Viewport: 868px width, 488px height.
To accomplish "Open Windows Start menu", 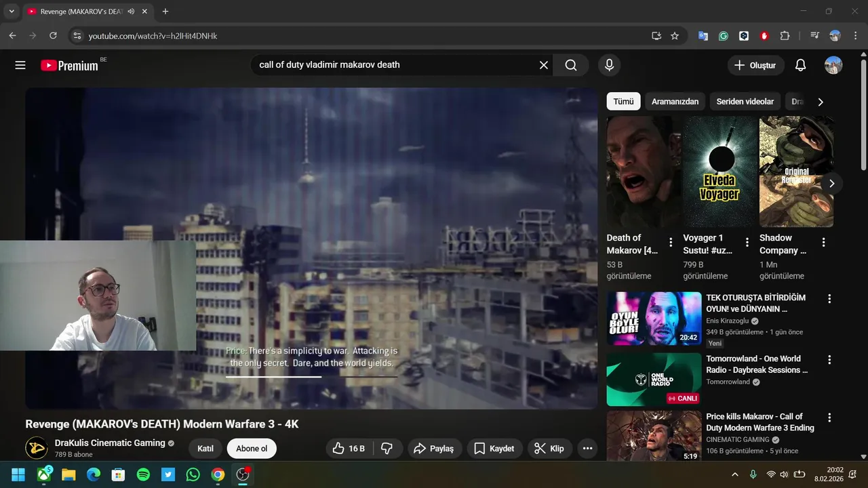I will [18, 474].
